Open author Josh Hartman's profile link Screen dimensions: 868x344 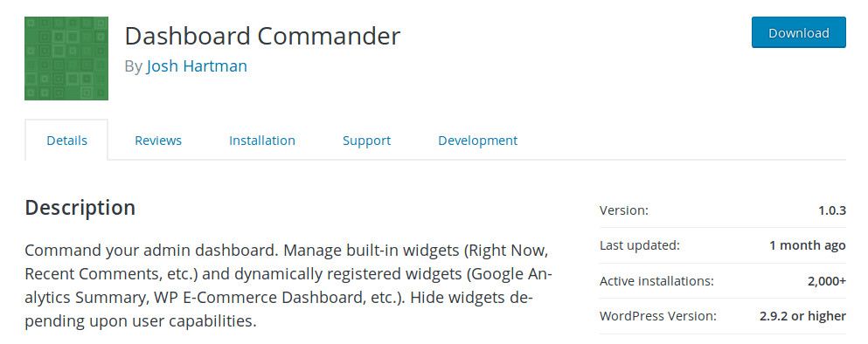(x=197, y=65)
